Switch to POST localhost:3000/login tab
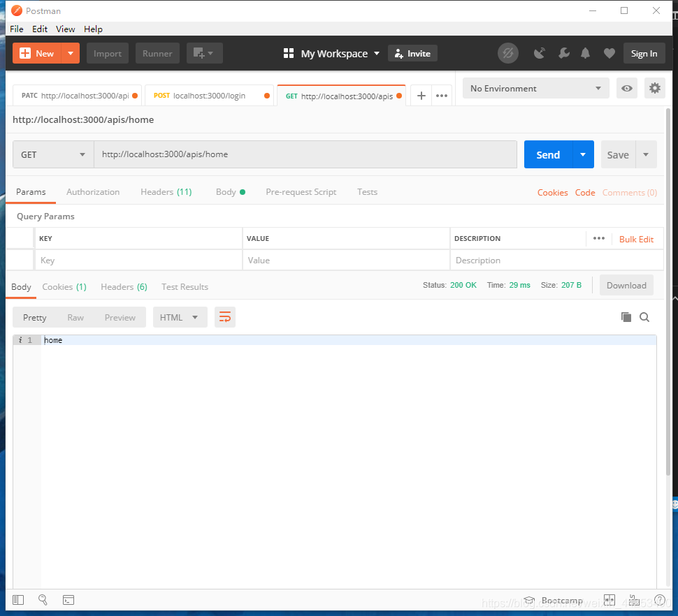 (209, 96)
